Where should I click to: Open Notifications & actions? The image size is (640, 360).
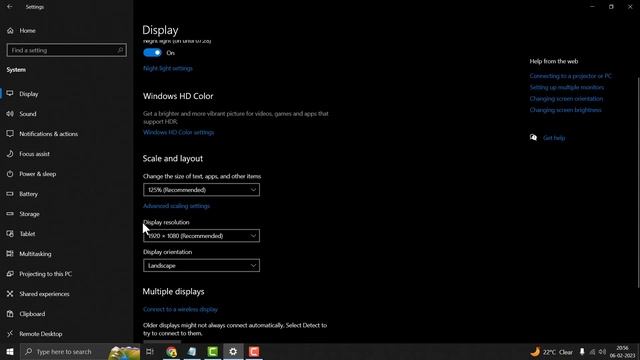click(x=49, y=134)
